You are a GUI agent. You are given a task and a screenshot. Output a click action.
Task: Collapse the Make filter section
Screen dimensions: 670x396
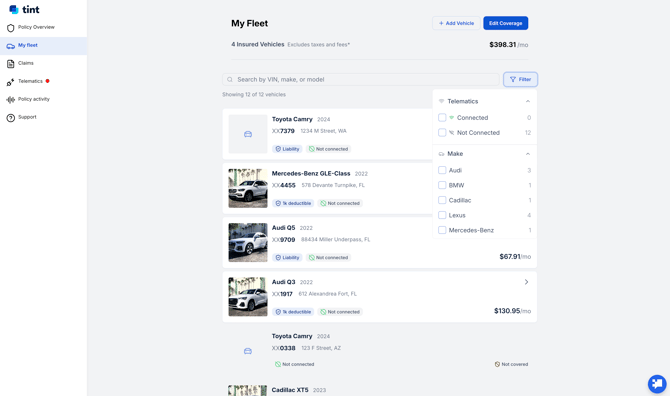528,154
